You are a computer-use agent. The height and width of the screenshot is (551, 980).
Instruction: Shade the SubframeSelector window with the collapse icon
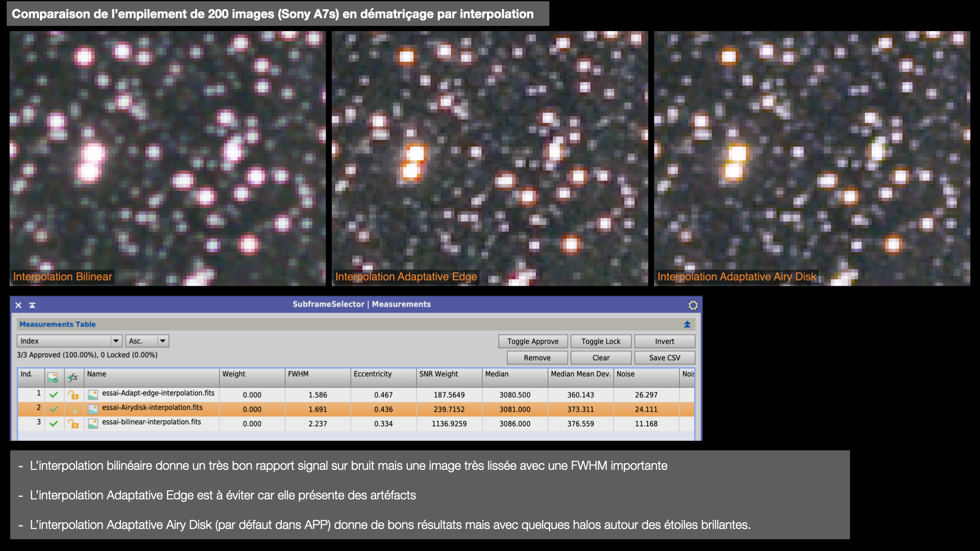pos(32,305)
